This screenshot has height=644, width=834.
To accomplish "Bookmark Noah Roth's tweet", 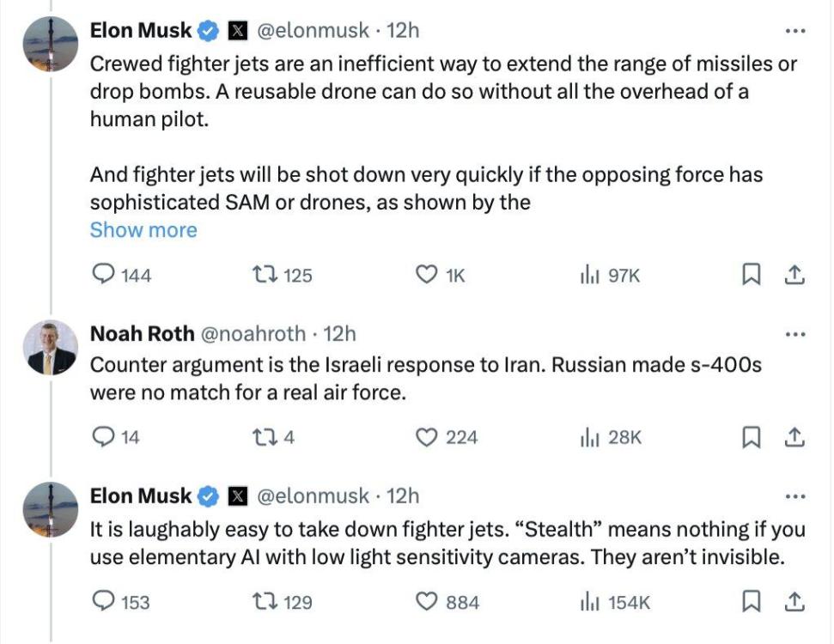I will coord(751,438).
